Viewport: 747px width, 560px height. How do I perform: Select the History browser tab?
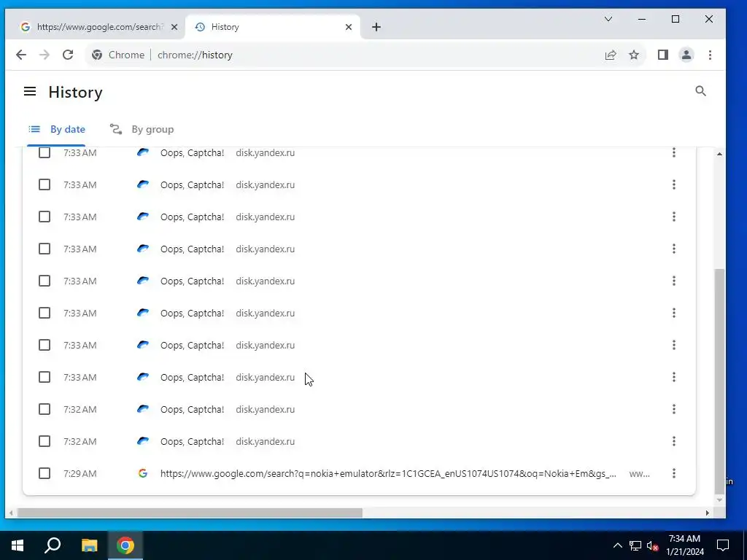pyautogui.click(x=273, y=27)
